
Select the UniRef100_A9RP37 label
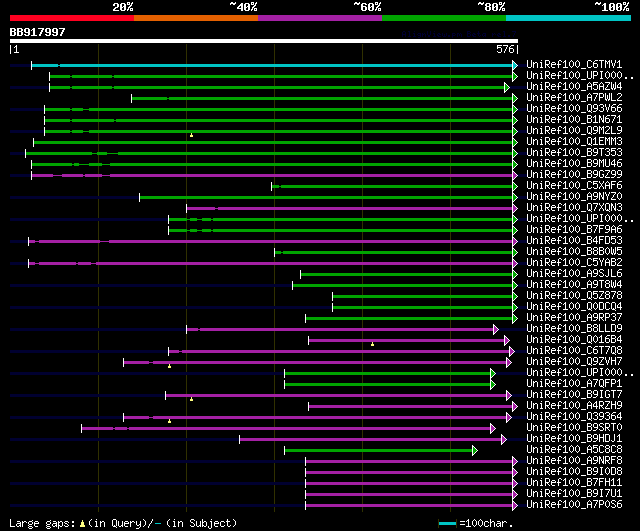574,318
